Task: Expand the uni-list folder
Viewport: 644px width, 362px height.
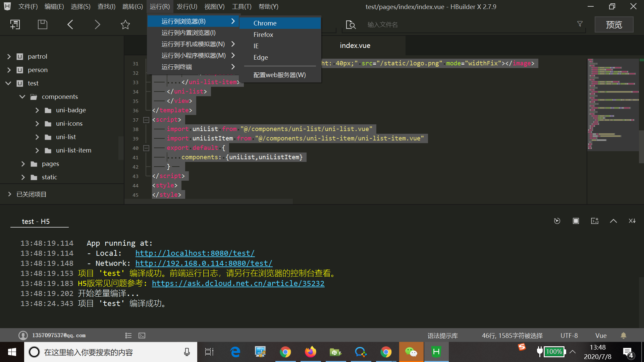Action: point(37,137)
